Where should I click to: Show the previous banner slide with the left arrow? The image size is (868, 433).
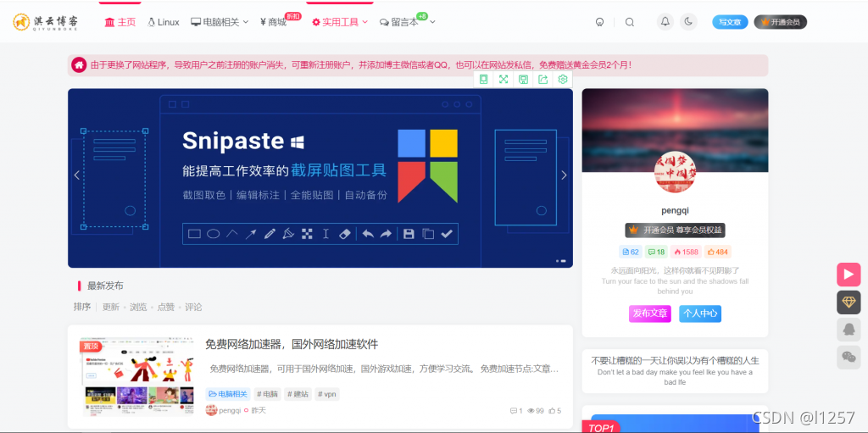pyautogui.click(x=77, y=175)
